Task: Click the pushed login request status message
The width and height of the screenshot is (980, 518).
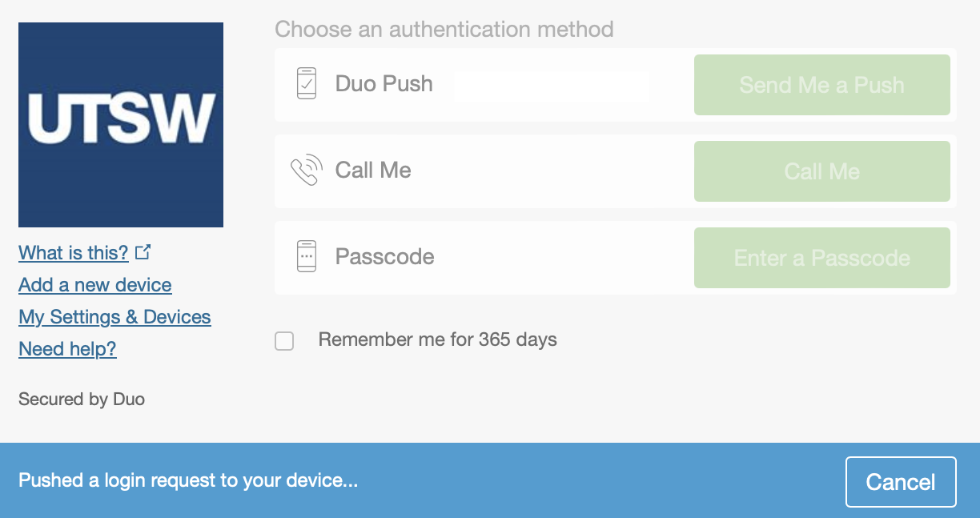Action: click(190, 480)
